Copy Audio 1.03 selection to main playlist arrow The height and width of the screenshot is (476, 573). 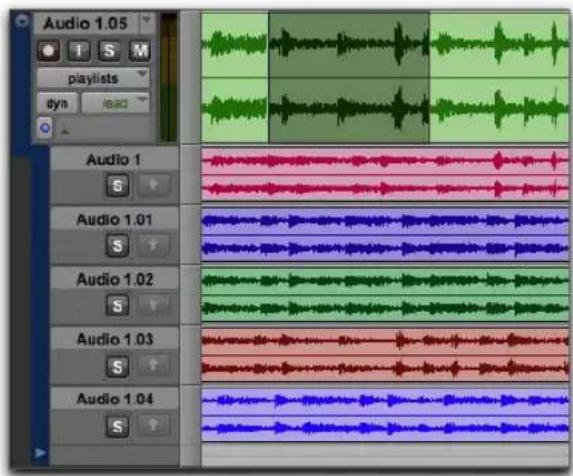(153, 365)
